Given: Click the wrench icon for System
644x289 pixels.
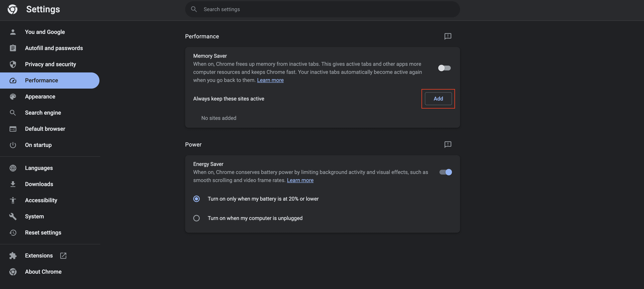Looking at the screenshot, I should click(x=13, y=216).
